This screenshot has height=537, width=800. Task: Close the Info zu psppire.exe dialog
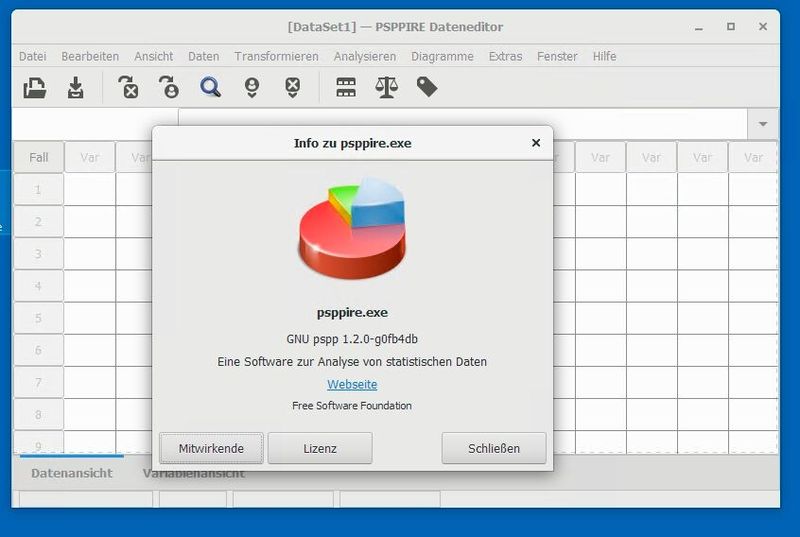click(536, 143)
